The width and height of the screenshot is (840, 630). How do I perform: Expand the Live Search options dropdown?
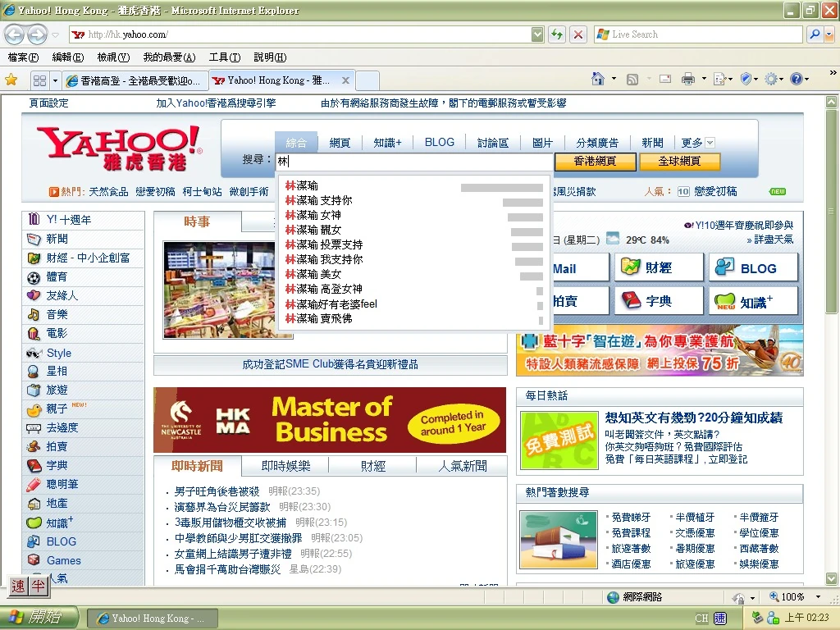pos(829,34)
